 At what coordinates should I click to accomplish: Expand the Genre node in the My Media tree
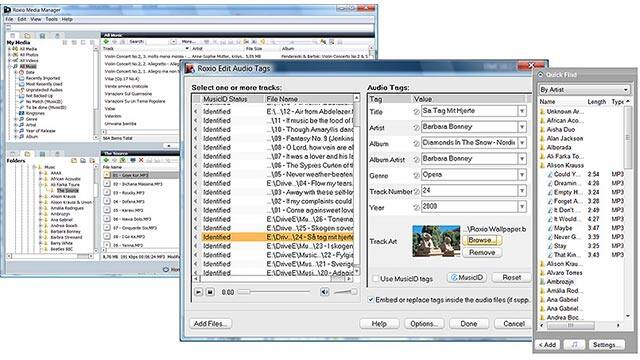16,119
